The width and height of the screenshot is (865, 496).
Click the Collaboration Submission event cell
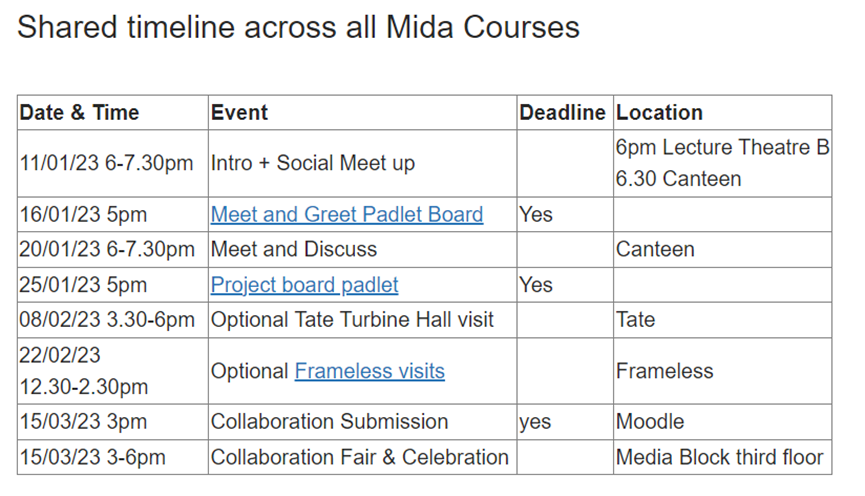[x=362, y=422]
